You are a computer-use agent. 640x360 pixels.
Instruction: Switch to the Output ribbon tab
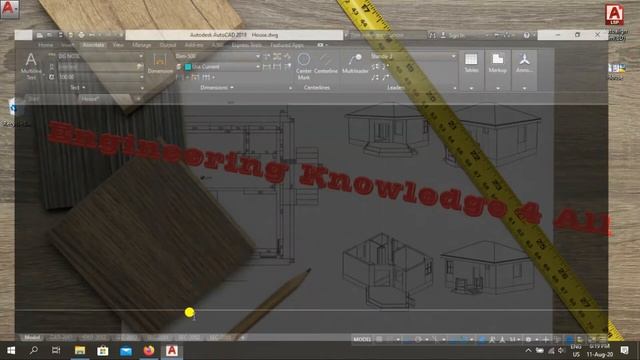click(x=168, y=45)
